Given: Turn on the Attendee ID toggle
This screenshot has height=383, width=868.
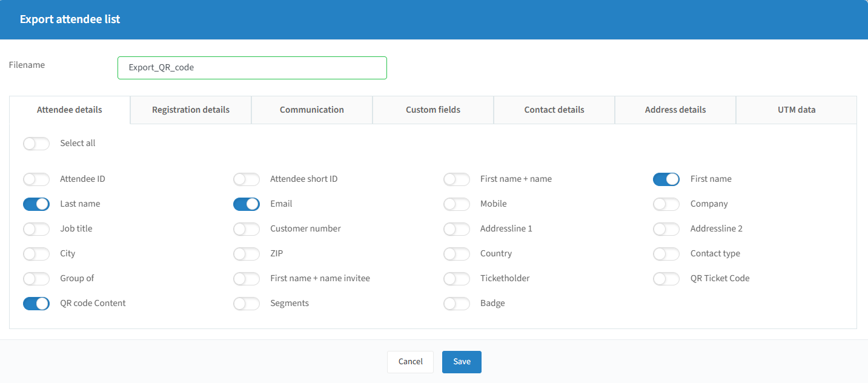Looking at the screenshot, I should [36, 179].
